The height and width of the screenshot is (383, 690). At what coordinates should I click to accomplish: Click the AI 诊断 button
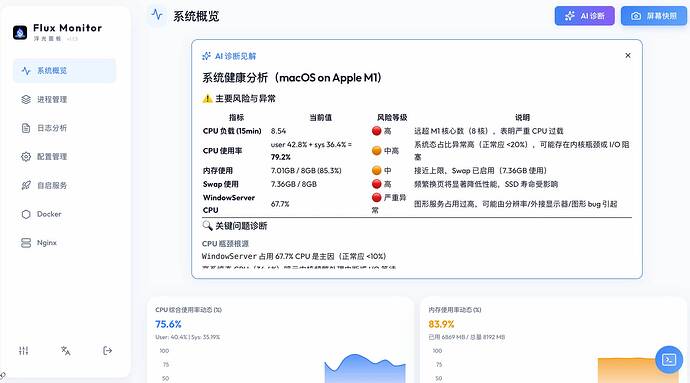[584, 16]
